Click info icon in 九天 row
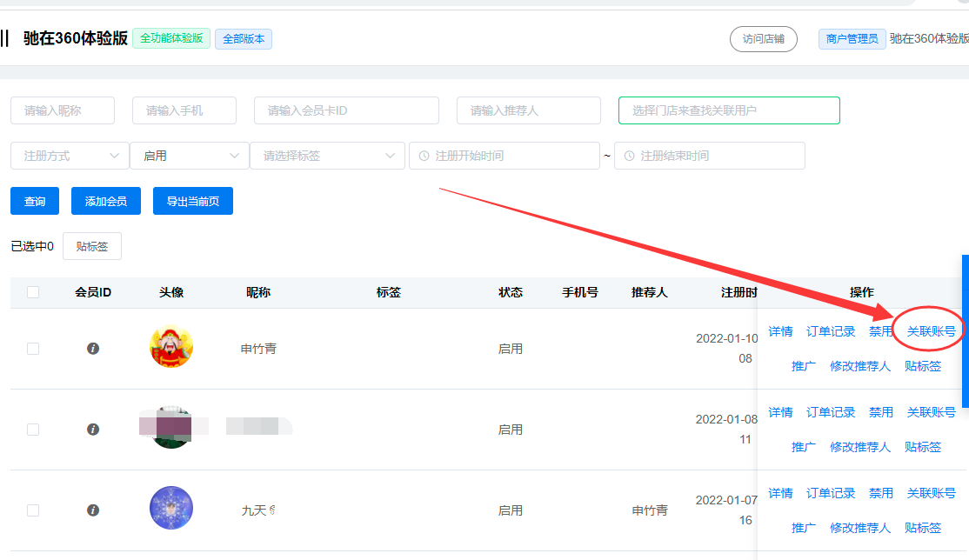969x560 pixels. pos(93,510)
